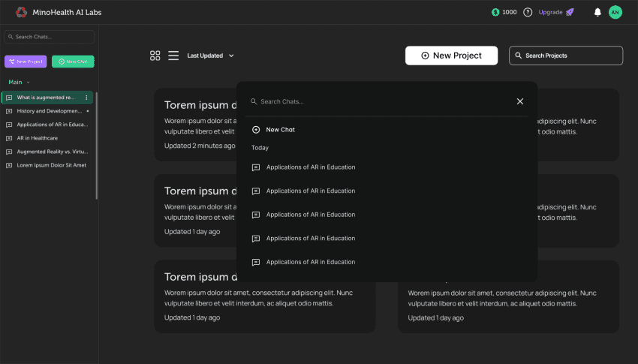Click the green credits coin icon
638x364 pixels.
tap(495, 12)
